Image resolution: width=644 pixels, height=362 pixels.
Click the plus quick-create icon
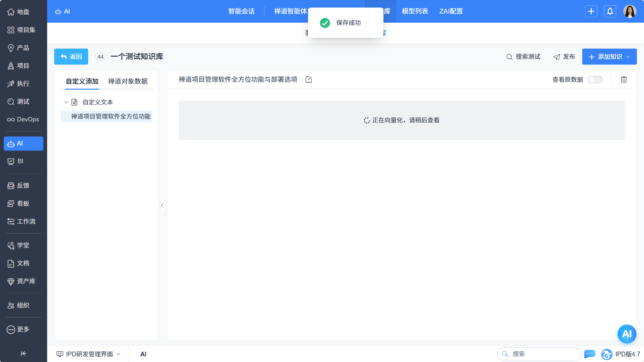pos(591,11)
